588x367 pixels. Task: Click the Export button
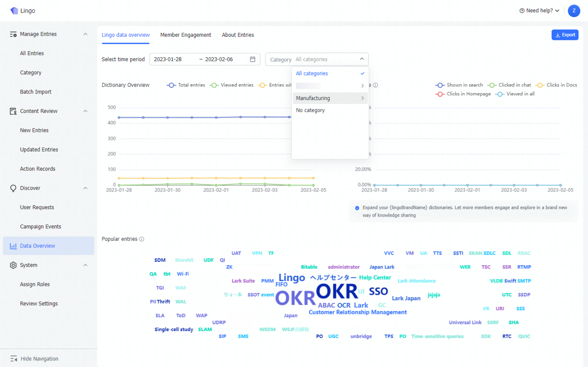[x=565, y=35]
